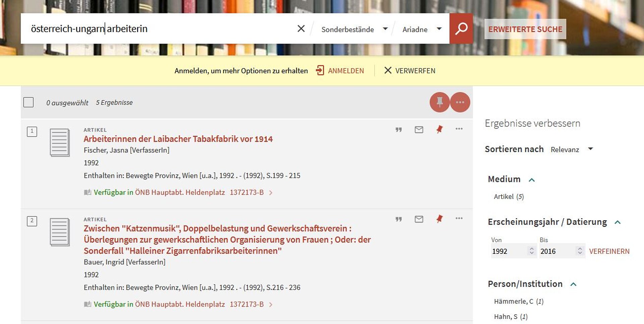Open more options for Katzenmusik article
The image size is (644, 324).
coord(459,218)
